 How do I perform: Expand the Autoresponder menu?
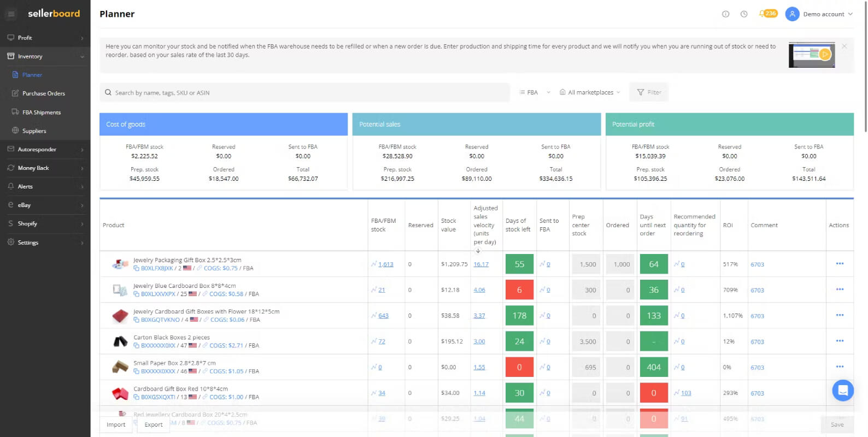tap(45, 149)
